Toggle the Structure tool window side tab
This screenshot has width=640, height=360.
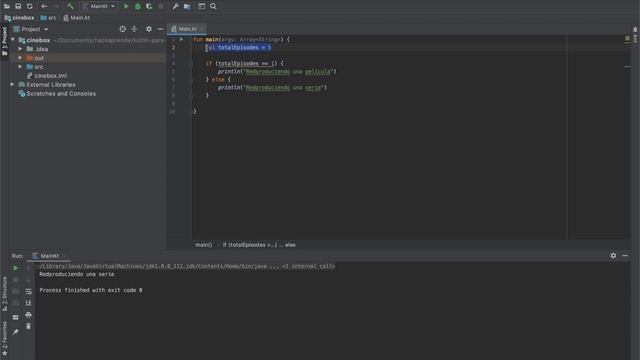point(4,294)
